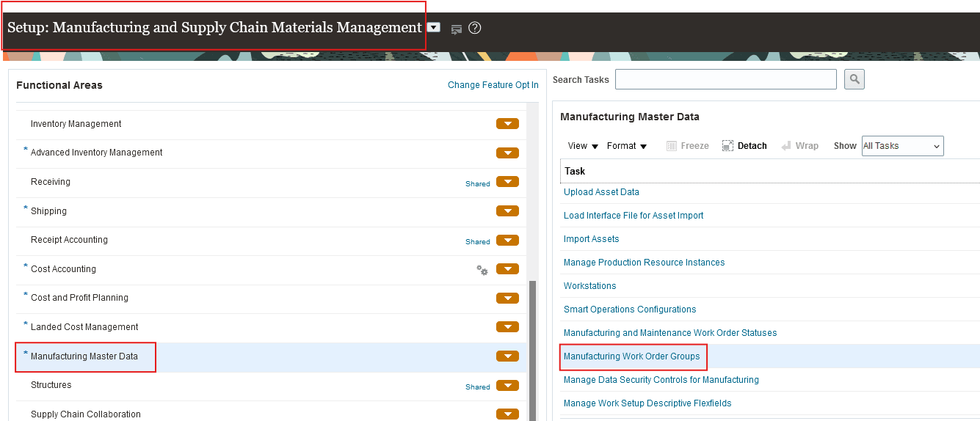Click the Search Tasks input field
Viewport: 980px width, 421px height.
pyautogui.click(x=725, y=79)
